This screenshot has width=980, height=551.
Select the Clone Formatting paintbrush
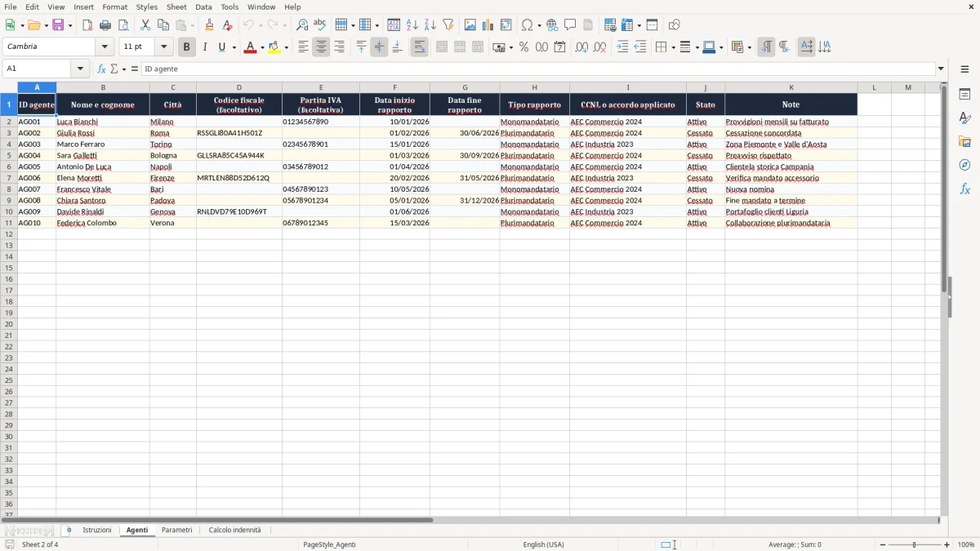pyautogui.click(x=209, y=25)
